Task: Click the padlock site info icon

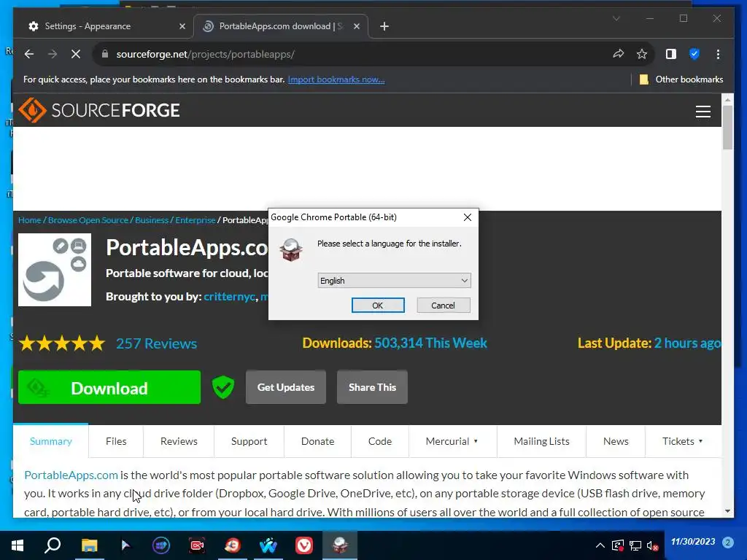Action: (x=105, y=54)
